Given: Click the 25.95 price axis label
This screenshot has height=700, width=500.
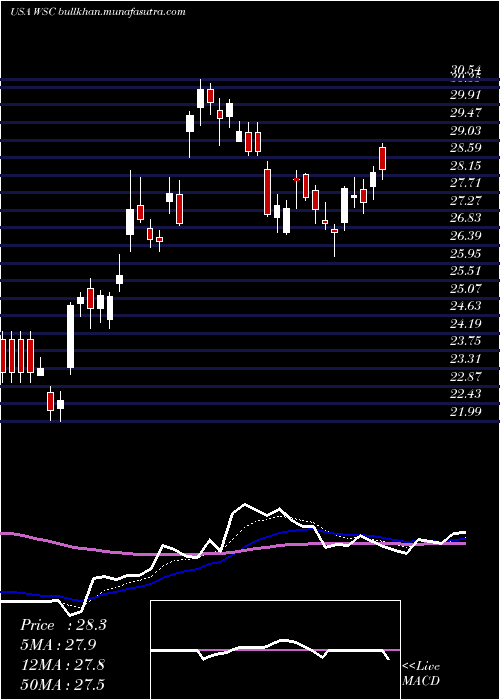Looking at the screenshot, I should coord(465,253).
